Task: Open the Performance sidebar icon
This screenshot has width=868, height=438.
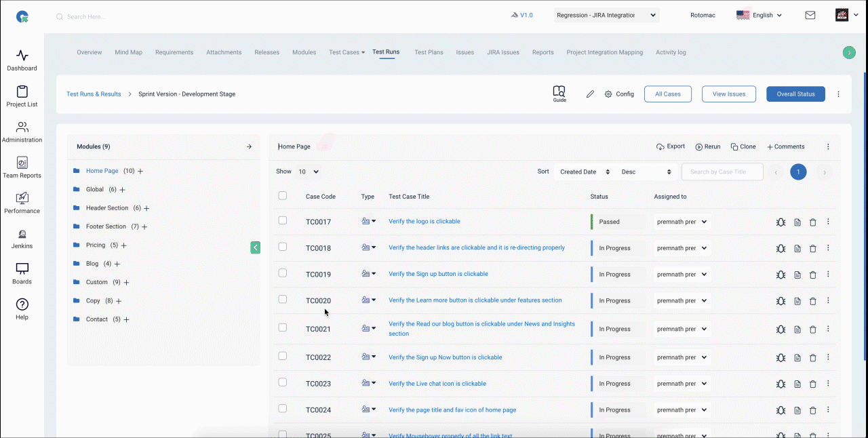Action: [22, 198]
